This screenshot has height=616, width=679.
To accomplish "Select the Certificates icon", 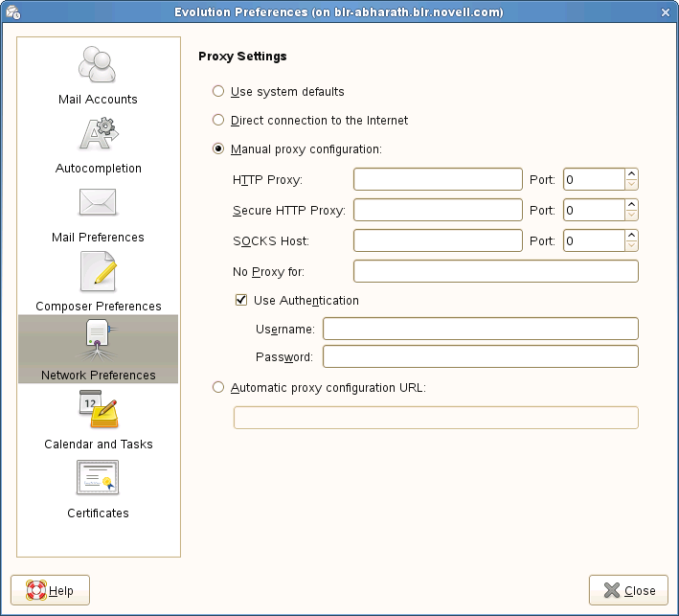I will click(x=98, y=477).
